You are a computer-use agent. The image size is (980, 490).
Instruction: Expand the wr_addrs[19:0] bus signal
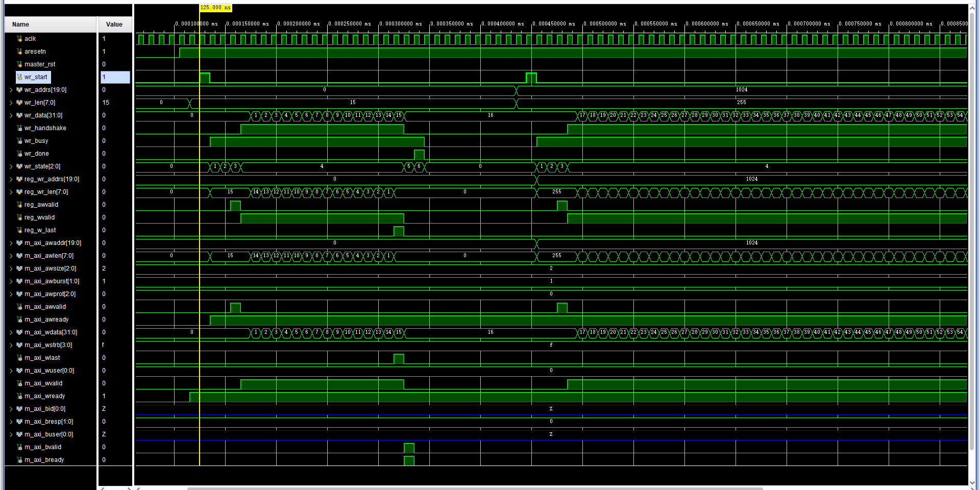11,89
